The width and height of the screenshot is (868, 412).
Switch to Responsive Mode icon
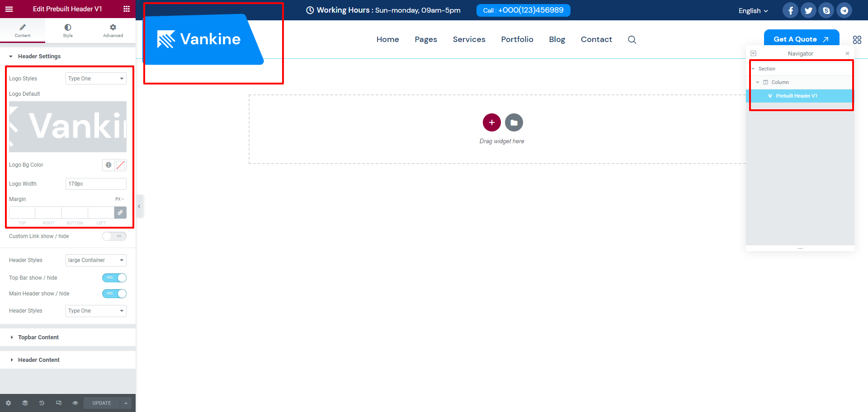coord(58,403)
